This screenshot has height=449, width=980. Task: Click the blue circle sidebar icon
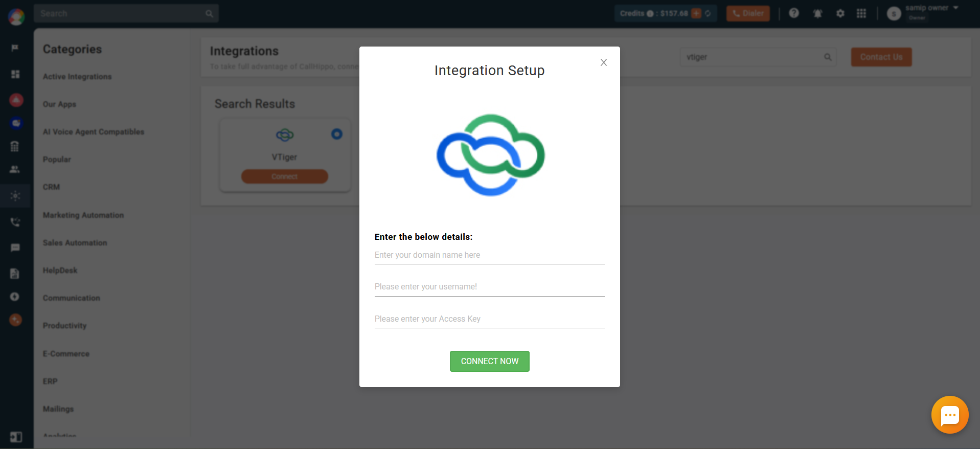coord(16,123)
